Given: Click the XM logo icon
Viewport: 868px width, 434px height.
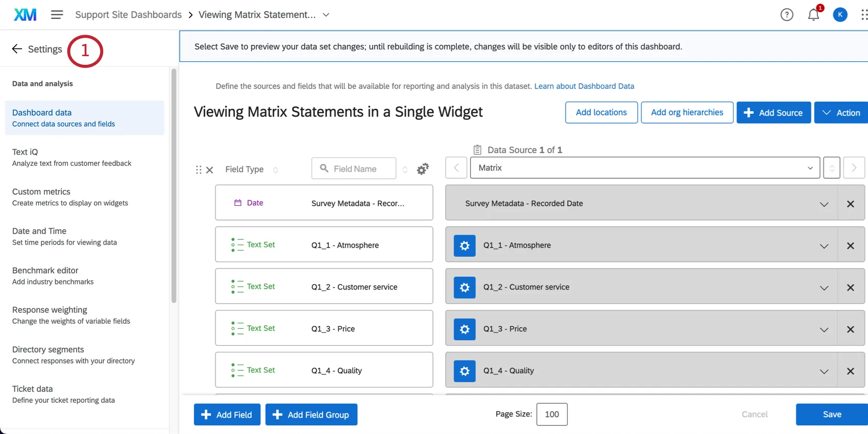Looking at the screenshot, I should pos(25,15).
